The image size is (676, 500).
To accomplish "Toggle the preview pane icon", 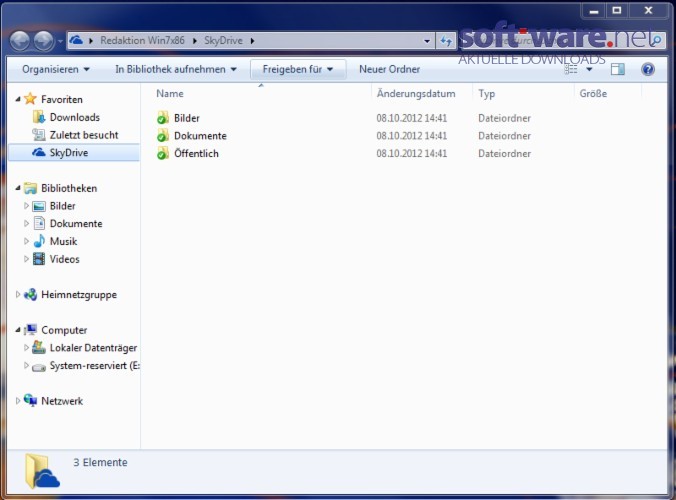I will click(617, 69).
